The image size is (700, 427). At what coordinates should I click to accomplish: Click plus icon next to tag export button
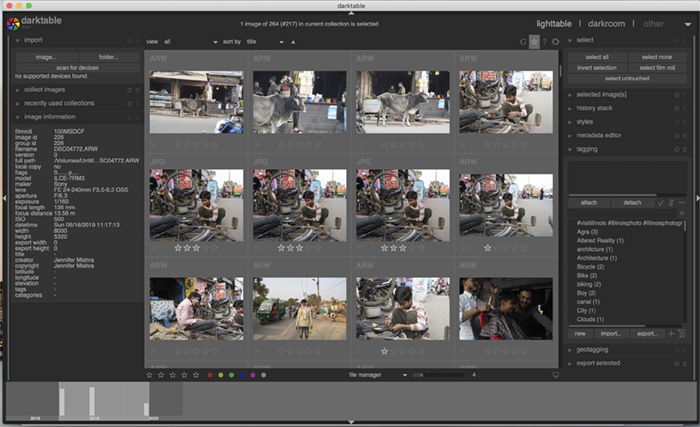point(671,334)
